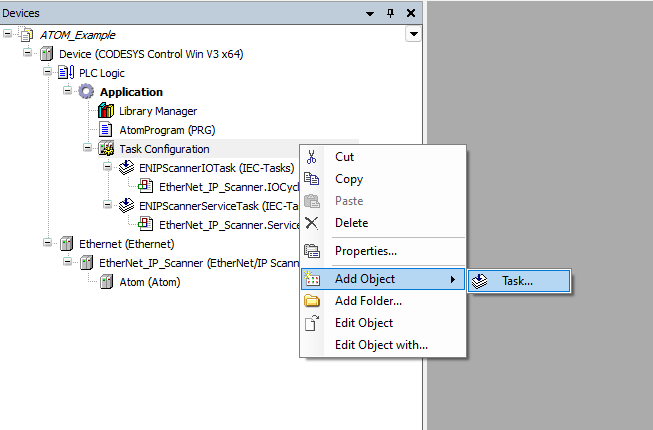
Task: Collapse the PLC Logic node
Action: click(47, 72)
